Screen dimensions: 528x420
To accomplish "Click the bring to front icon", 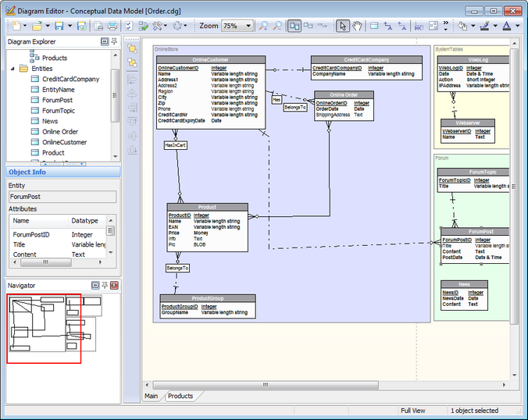I will tap(133, 48).
